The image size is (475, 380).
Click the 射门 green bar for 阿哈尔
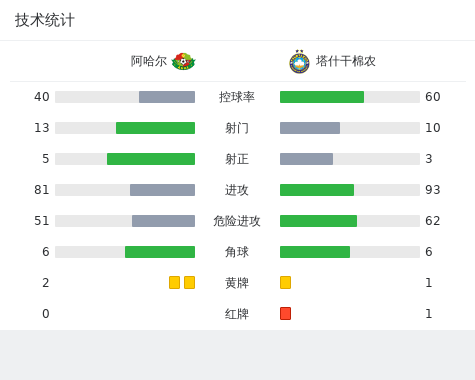point(155,128)
